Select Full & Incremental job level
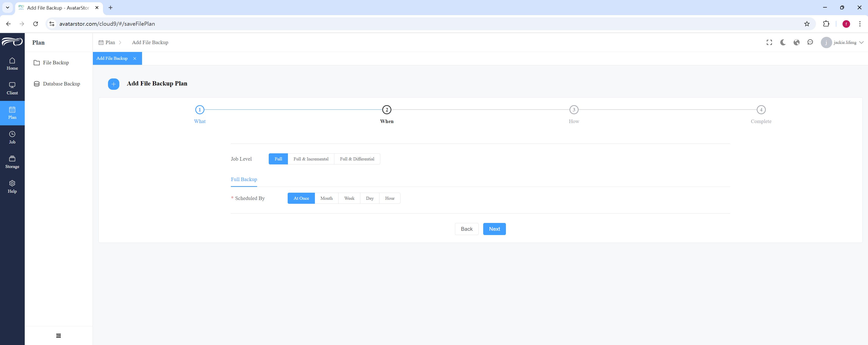 (x=311, y=159)
